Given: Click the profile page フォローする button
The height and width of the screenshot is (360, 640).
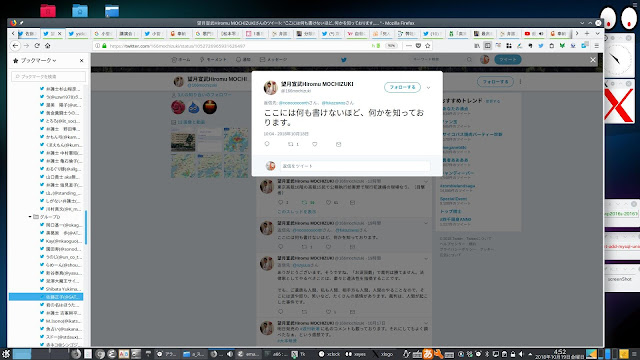Looking at the screenshot, I should [x=495, y=82].
